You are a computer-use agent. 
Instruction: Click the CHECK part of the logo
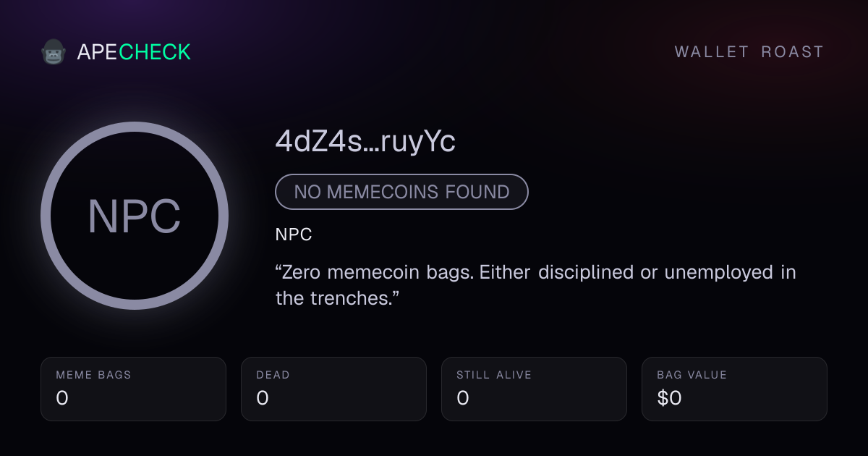(x=155, y=52)
